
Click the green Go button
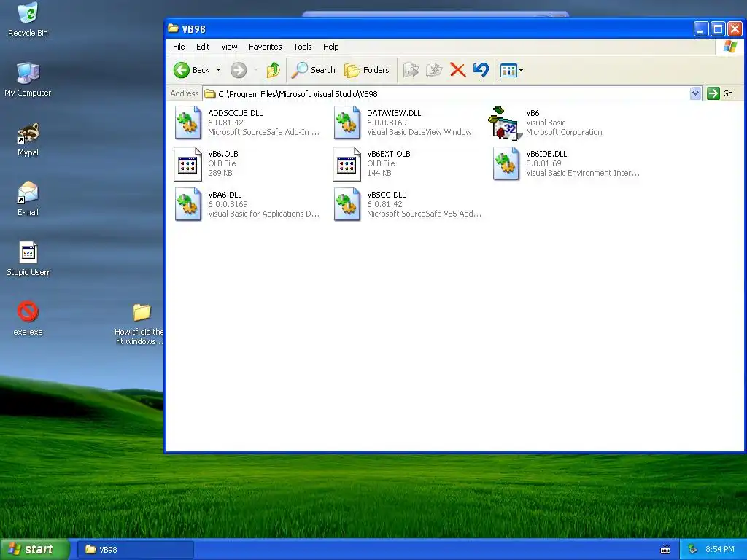click(720, 93)
